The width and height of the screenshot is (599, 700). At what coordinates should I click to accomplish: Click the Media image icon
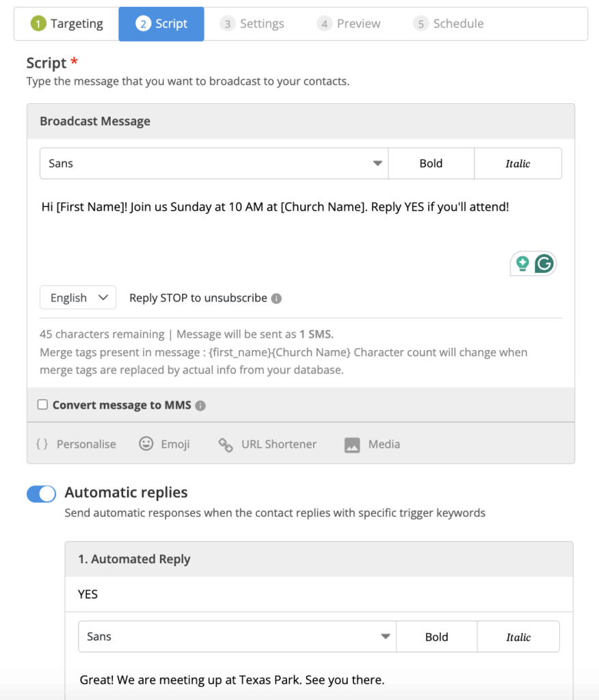[352, 445]
